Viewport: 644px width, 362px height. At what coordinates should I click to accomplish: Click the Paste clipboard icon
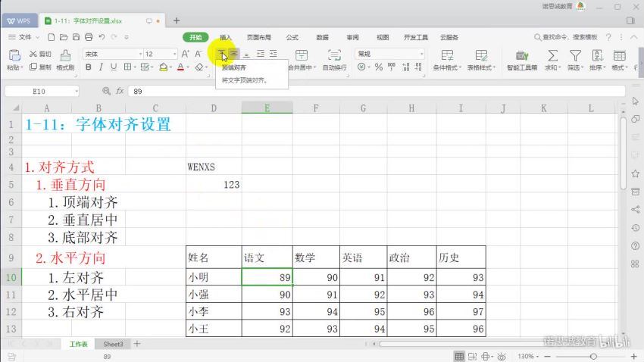click(x=14, y=55)
